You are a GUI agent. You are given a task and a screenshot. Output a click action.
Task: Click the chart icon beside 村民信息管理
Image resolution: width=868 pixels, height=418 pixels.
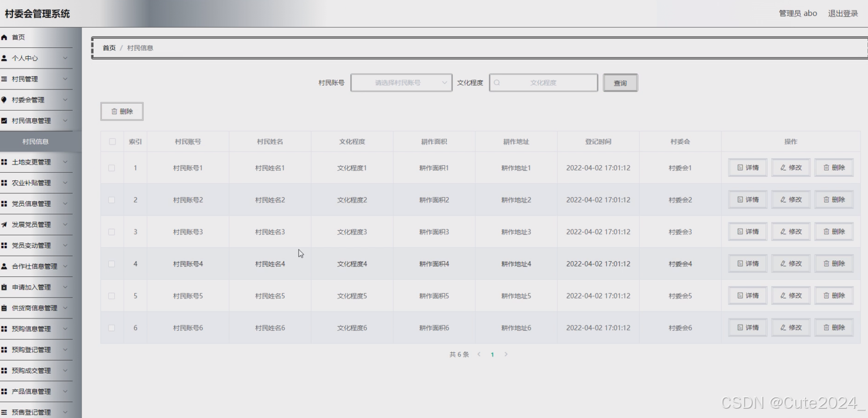coord(4,121)
